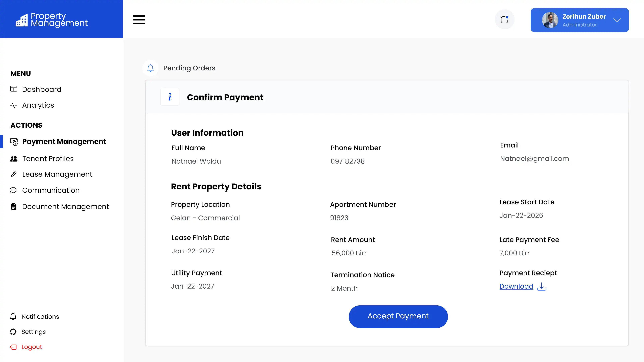Click the red Logout link

click(x=32, y=347)
